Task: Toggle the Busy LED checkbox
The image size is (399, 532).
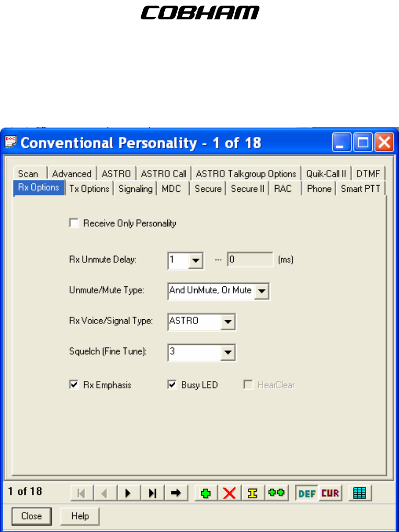Action: [x=172, y=385]
